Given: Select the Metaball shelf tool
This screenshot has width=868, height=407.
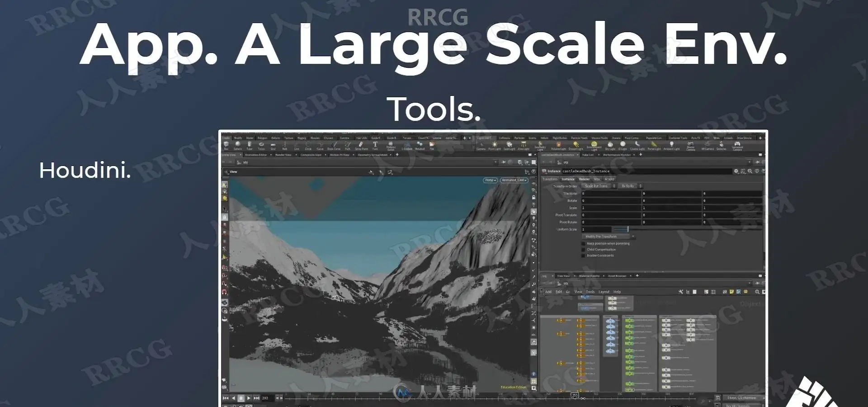Looking at the screenshot, I should (420, 146).
